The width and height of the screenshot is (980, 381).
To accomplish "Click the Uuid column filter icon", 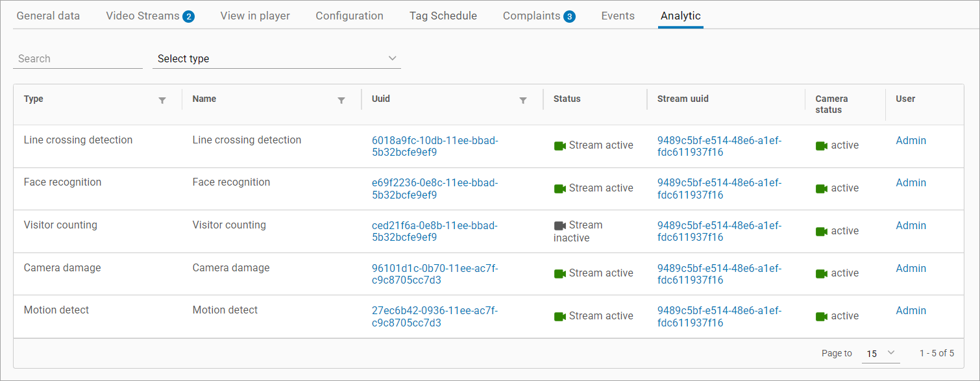I will pos(523,101).
